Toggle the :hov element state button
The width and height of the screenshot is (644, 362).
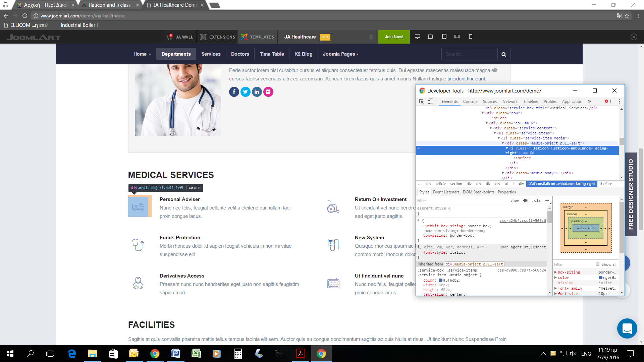point(515,200)
